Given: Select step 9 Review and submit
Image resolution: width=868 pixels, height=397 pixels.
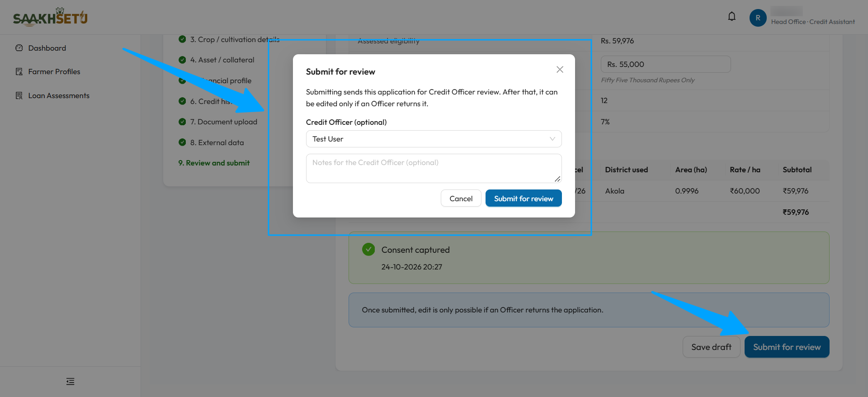Looking at the screenshot, I should [214, 163].
